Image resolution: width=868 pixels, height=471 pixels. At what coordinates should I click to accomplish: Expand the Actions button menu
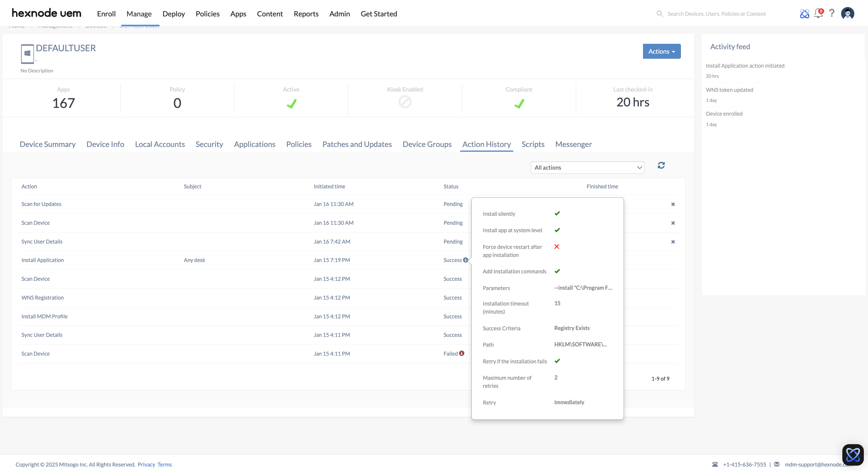coord(662,51)
